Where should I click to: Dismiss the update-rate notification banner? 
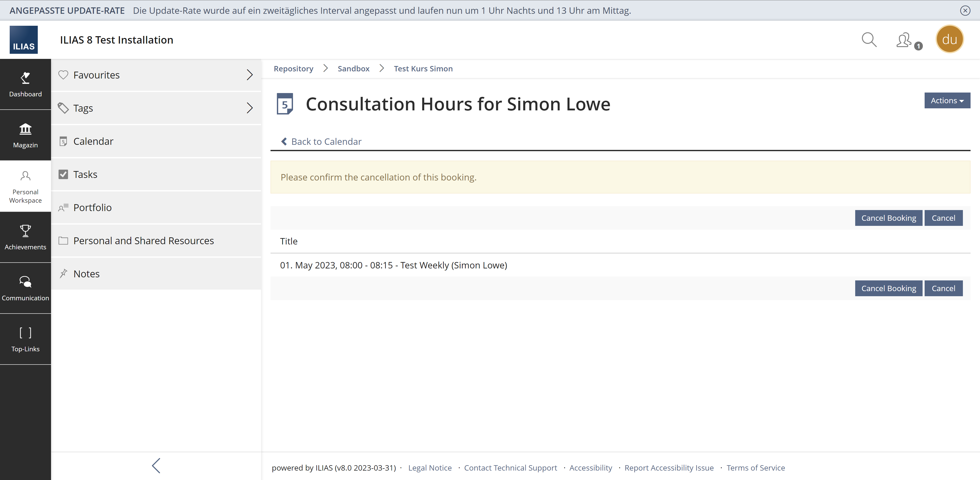965,10
